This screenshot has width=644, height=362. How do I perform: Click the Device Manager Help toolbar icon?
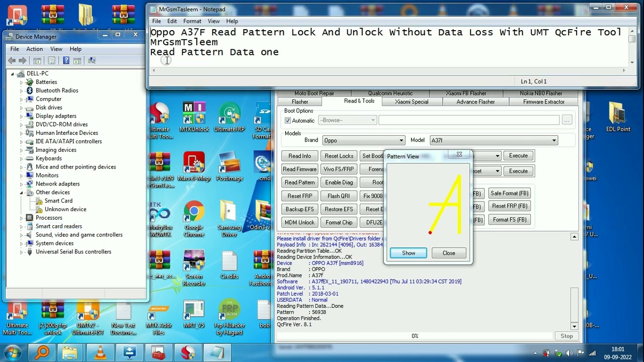point(66,60)
